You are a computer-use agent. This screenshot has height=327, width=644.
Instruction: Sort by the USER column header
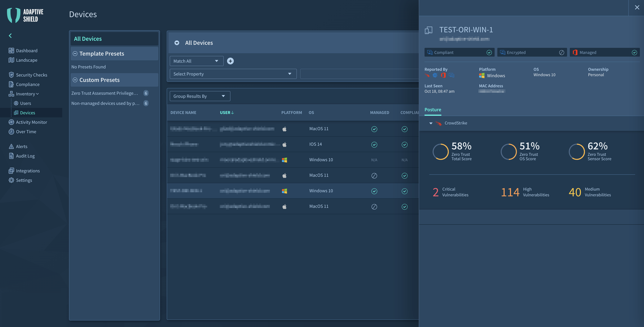[227, 113]
